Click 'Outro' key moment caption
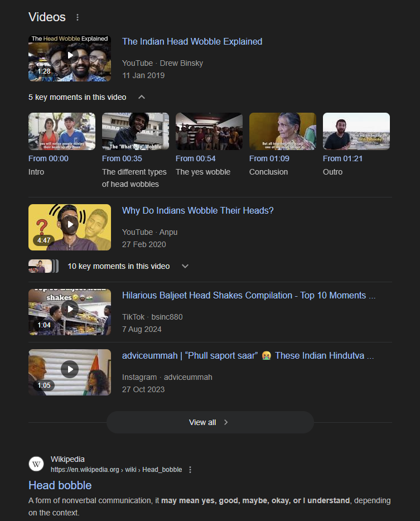The image size is (420, 521). (x=332, y=172)
